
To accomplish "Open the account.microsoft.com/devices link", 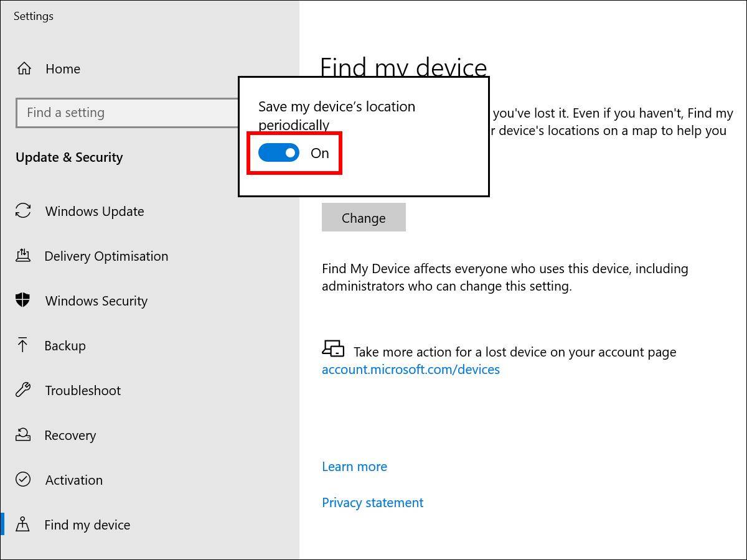I will coord(410,370).
